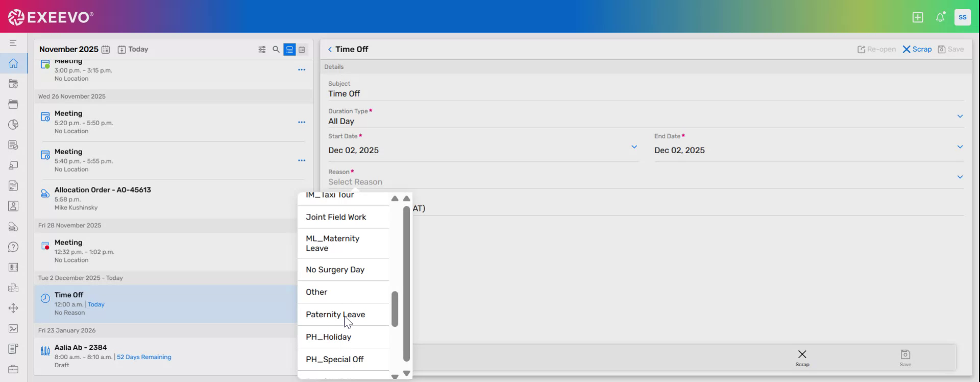Select PH_Holiday reason
The width and height of the screenshot is (980, 382).
(344, 337)
